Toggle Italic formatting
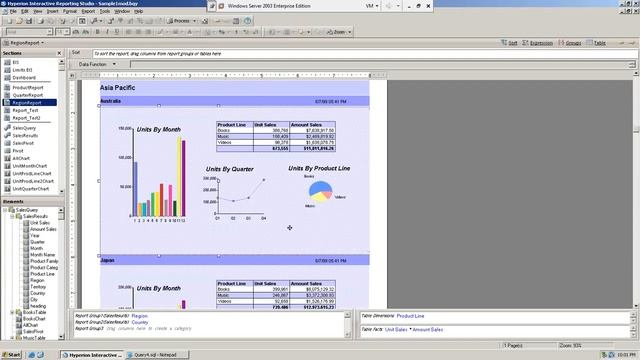Screen dimensions: 640x360 [107, 32]
